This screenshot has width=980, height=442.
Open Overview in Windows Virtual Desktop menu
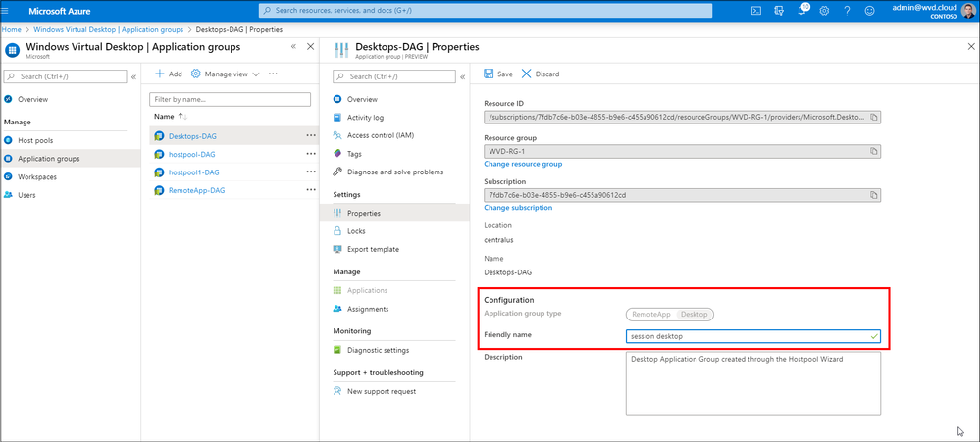pos(32,99)
